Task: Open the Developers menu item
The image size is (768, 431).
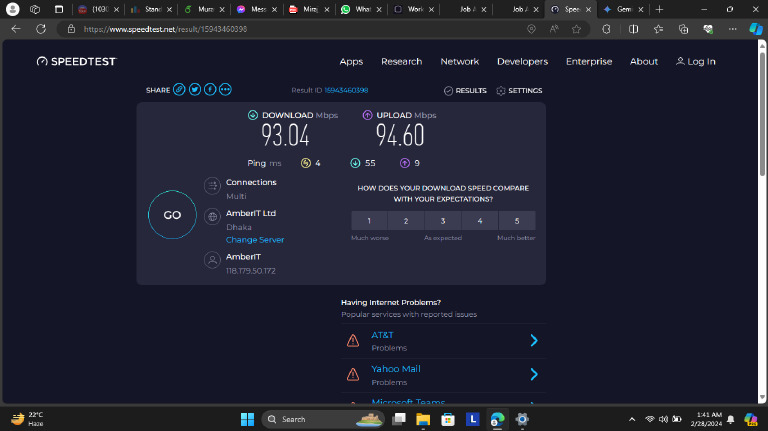Action: coord(522,62)
